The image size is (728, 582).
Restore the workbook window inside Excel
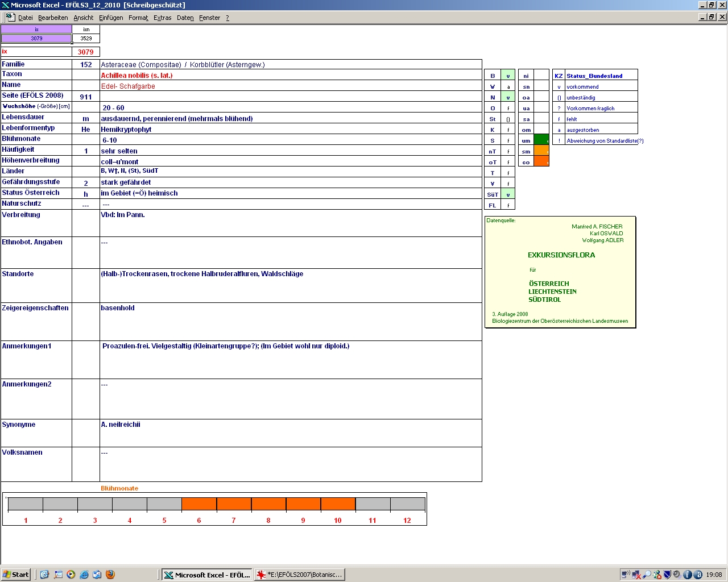click(x=712, y=17)
